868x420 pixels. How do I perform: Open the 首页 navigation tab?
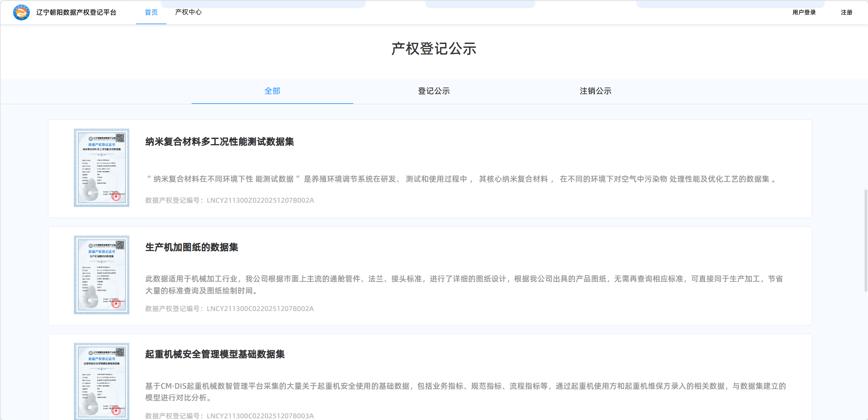151,12
